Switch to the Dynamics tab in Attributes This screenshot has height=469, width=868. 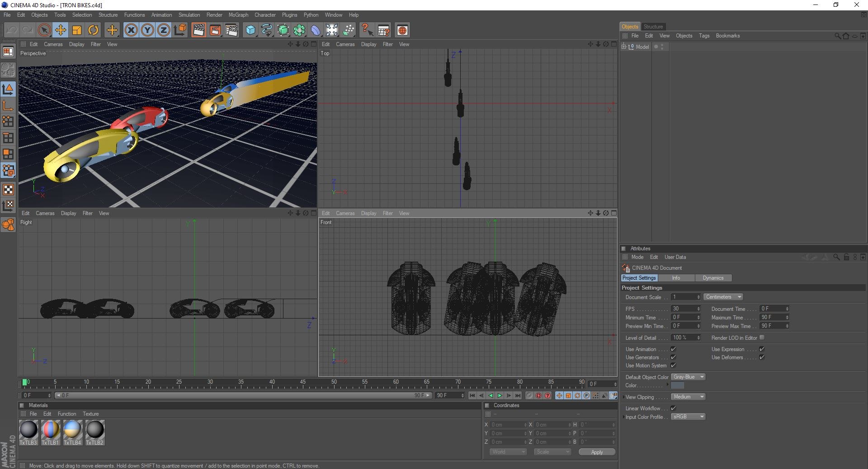tap(713, 278)
